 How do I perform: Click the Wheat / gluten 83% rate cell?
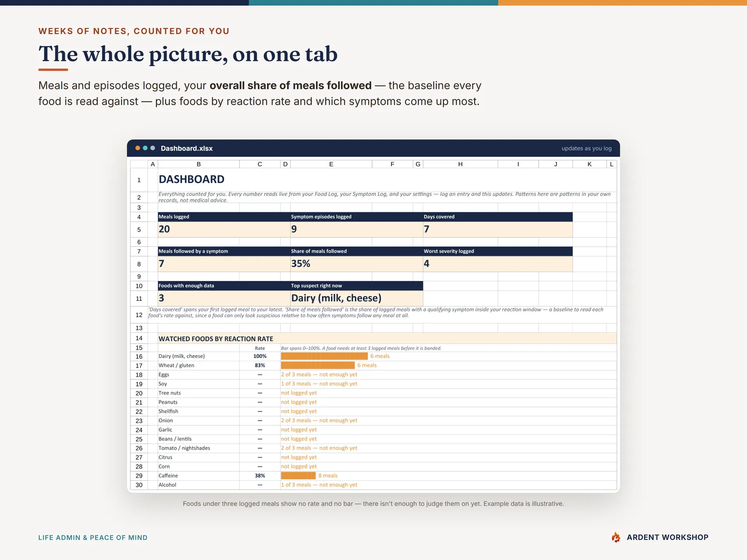pyautogui.click(x=260, y=365)
